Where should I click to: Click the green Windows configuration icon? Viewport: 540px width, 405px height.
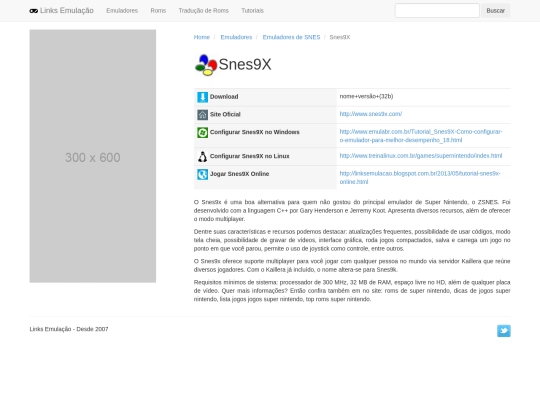(x=202, y=132)
